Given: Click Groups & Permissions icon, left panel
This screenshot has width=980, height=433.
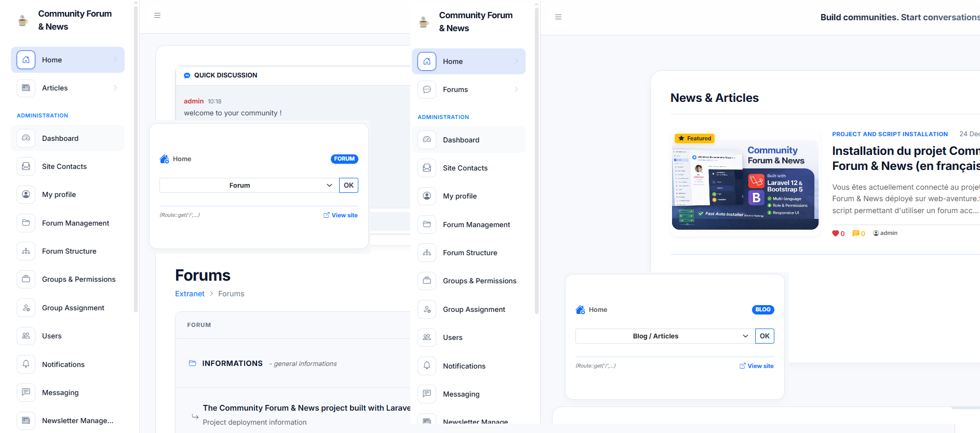Looking at the screenshot, I should pos(26,279).
